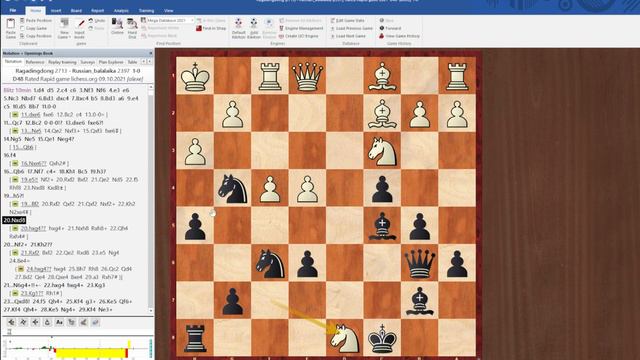The height and width of the screenshot is (360, 640).
Task: Collapse the 21.Rxf2 variation
Action: [15, 253]
